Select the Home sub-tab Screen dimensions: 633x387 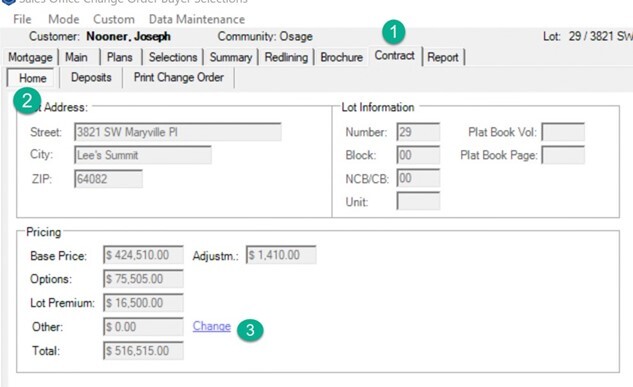pyautogui.click(x=32, y=78)
